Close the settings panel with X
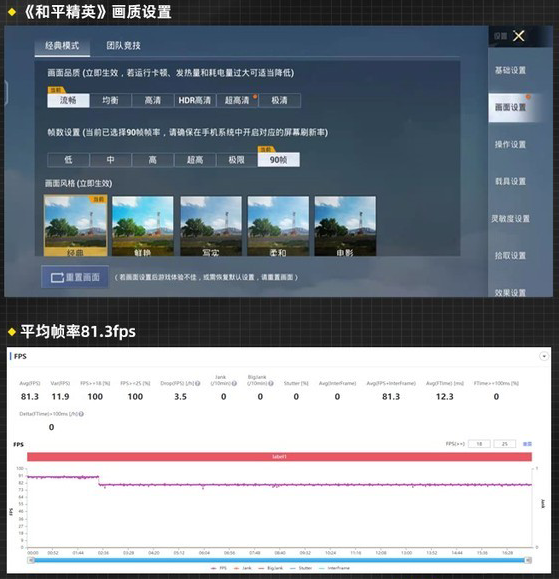This screenshot has width=559, height=579. pyautogui.click(x=519, y=36)
